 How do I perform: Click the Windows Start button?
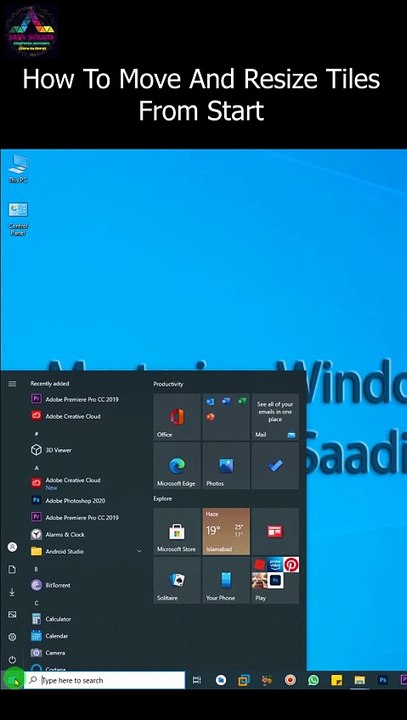(x=12, y=680)
